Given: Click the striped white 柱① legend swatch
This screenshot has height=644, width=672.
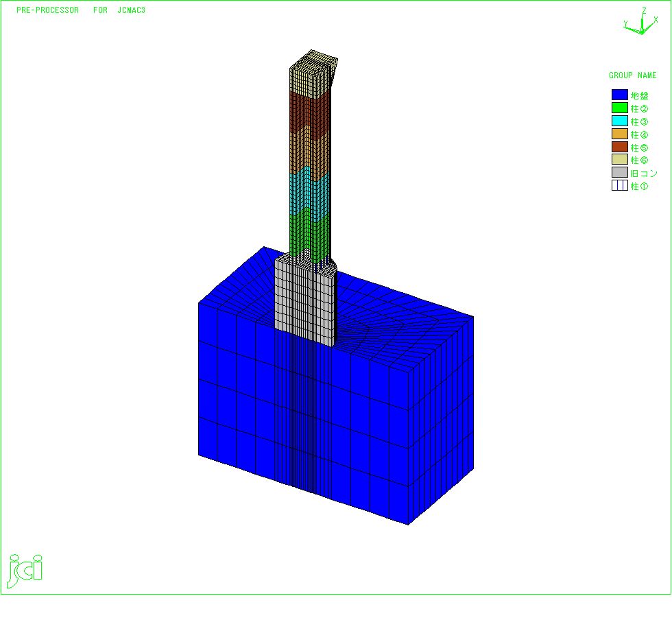Looking at the screenshot, I should 620,185.
